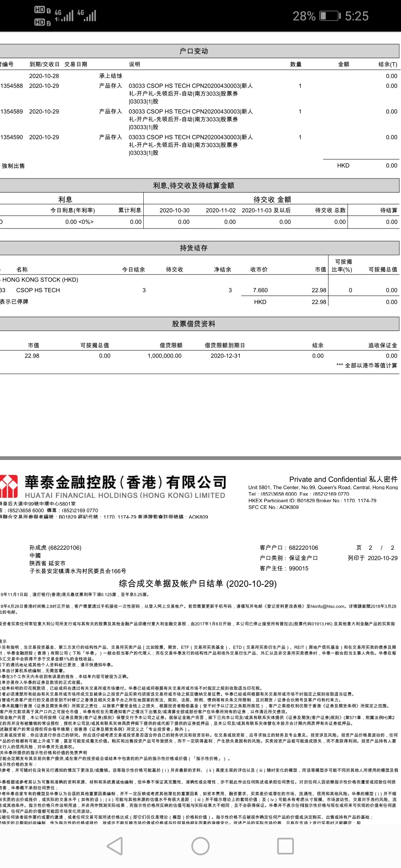Image resolution: width=401 pixels, height=868 pixels.
Task: Select the 待交收 总数 column label
Action: pos(330,210)
